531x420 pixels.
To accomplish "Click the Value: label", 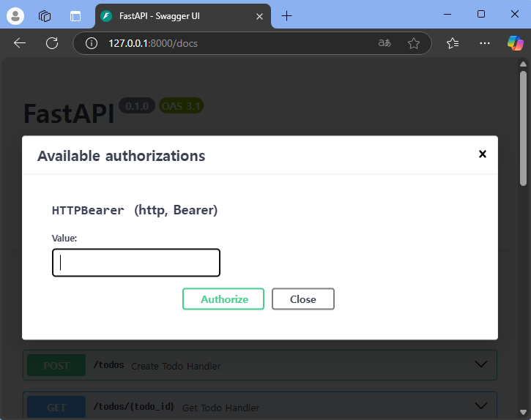I will [x=64, y=238].
